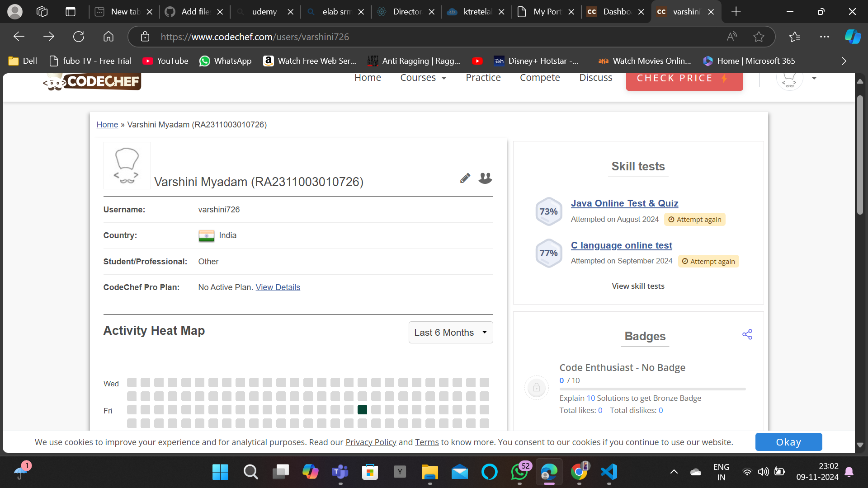The image size is (868, 488).
Task: Open the Compete menu item
Action: (540, 78)
